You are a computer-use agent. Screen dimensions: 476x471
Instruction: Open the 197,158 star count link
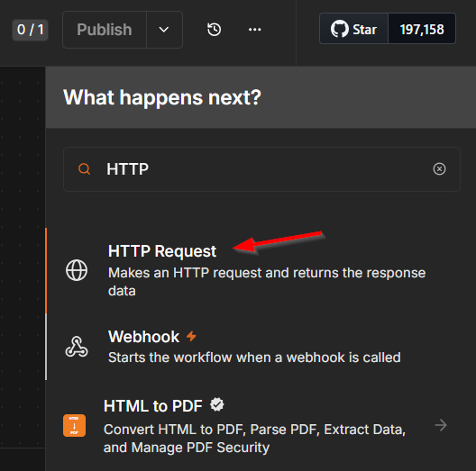422,29
